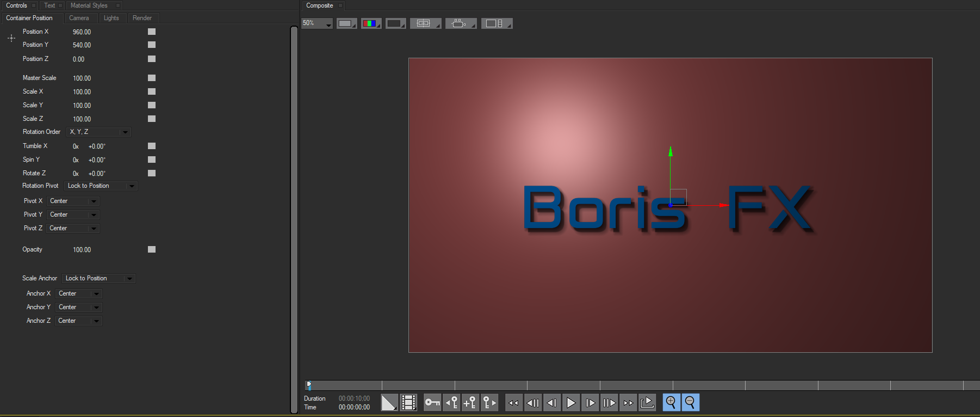Open the Anchor Y dropdown
980x417 pixels.
coord(79,307)
